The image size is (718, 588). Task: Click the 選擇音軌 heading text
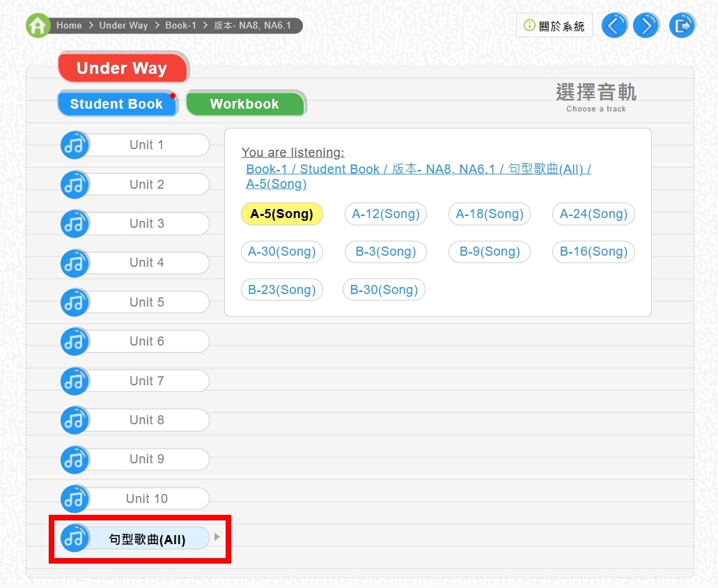click(596, 93)
